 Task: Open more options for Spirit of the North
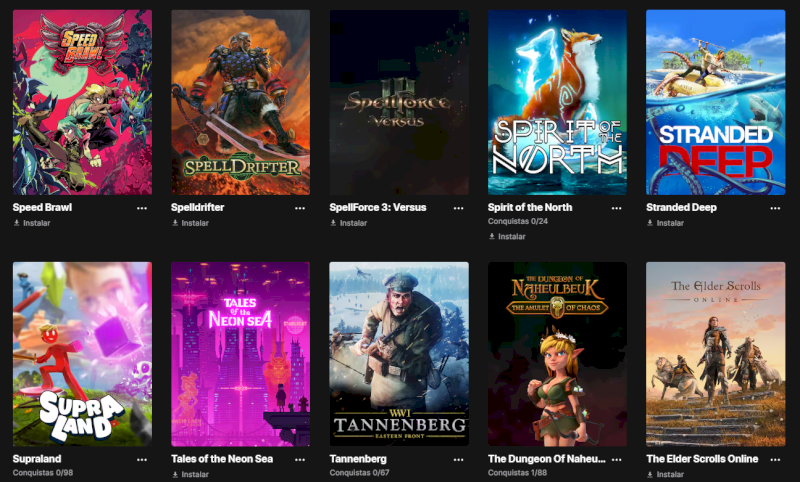[x=616, y=208]
